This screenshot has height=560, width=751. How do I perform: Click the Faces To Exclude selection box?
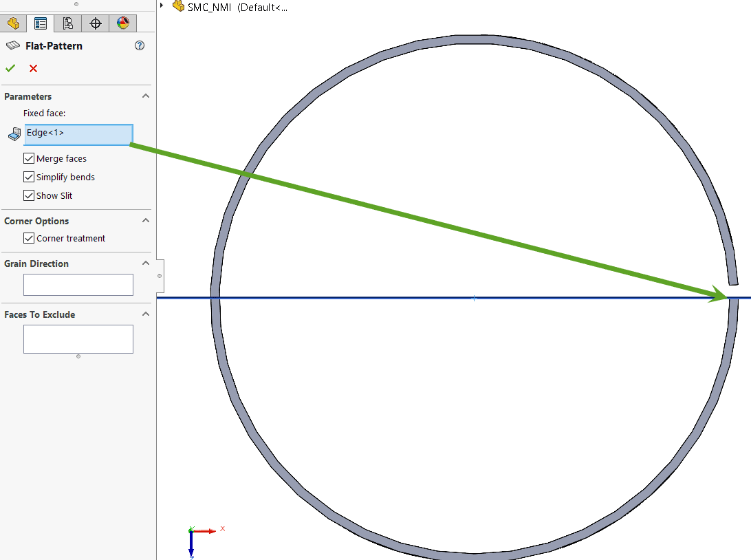pos(78,339)
